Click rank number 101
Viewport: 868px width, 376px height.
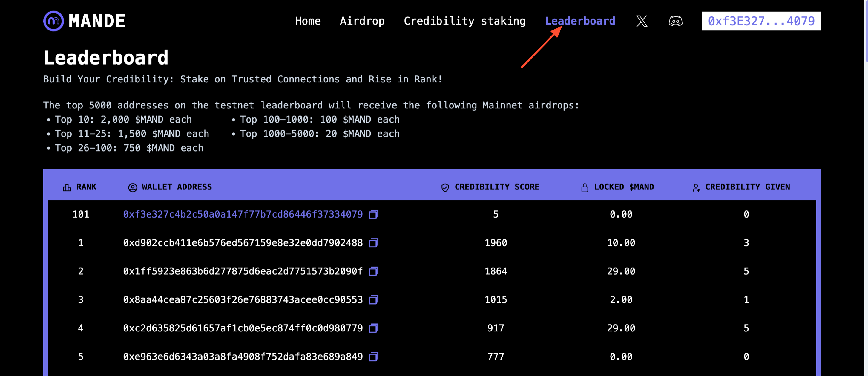(81, 215)
